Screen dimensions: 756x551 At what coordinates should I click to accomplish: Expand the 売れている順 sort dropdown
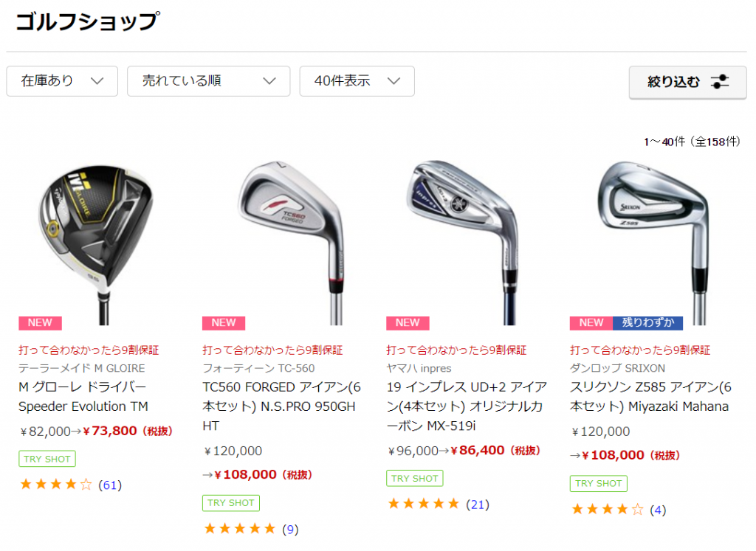pos(209,81)
